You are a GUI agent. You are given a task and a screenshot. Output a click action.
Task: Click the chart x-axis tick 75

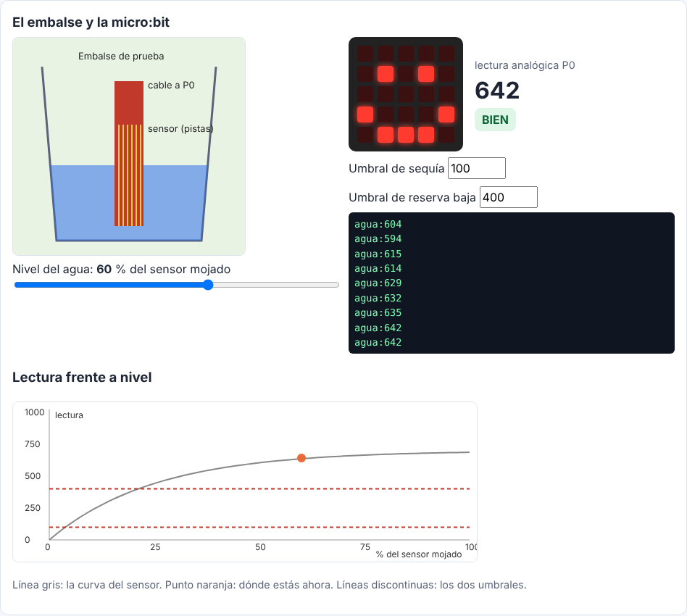(x=365, y=546)
